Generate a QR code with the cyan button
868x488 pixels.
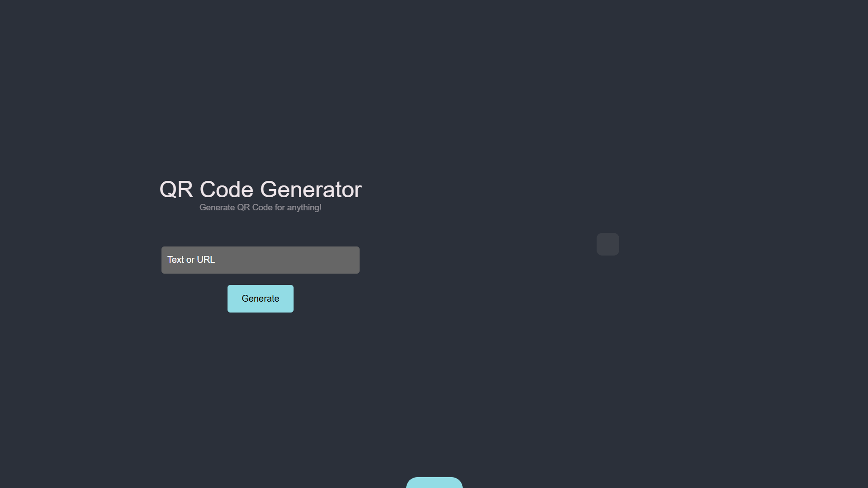260,298
